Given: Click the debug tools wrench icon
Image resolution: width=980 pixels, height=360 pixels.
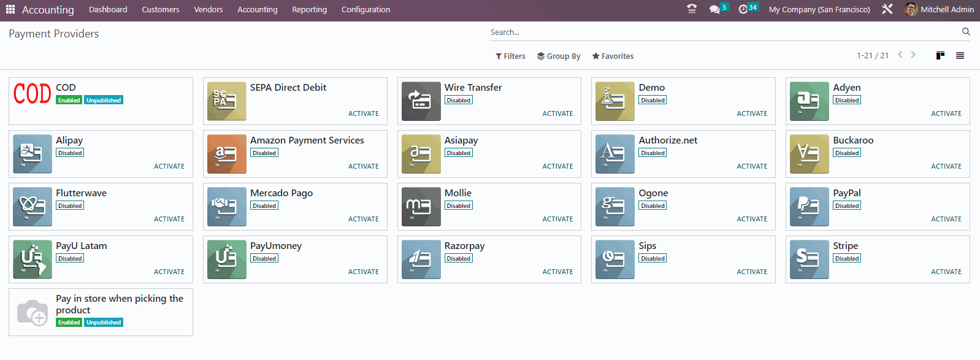Looking at the screenshot, I should (887, 9).
